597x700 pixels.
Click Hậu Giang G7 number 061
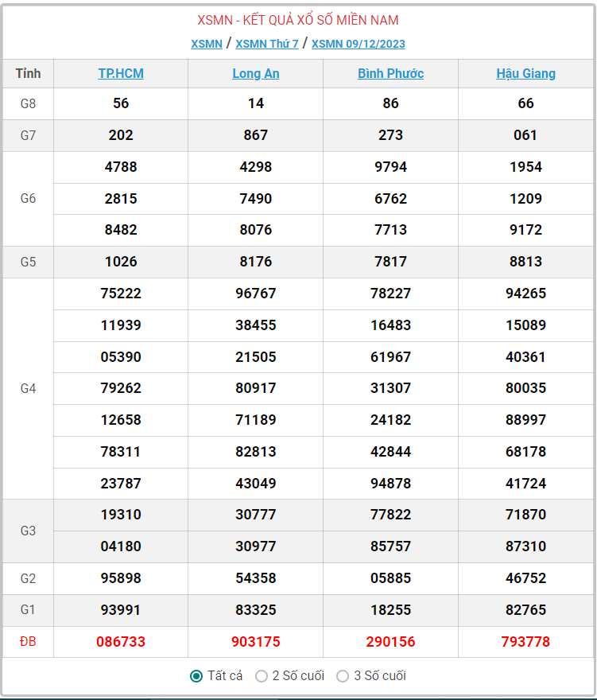525,135
